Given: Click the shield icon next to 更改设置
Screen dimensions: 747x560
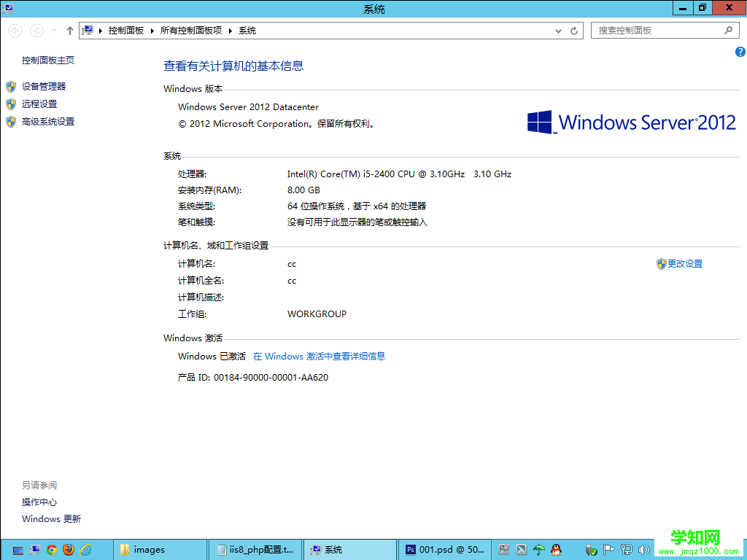Looking at the screenshot, I should tap(661, 264).
